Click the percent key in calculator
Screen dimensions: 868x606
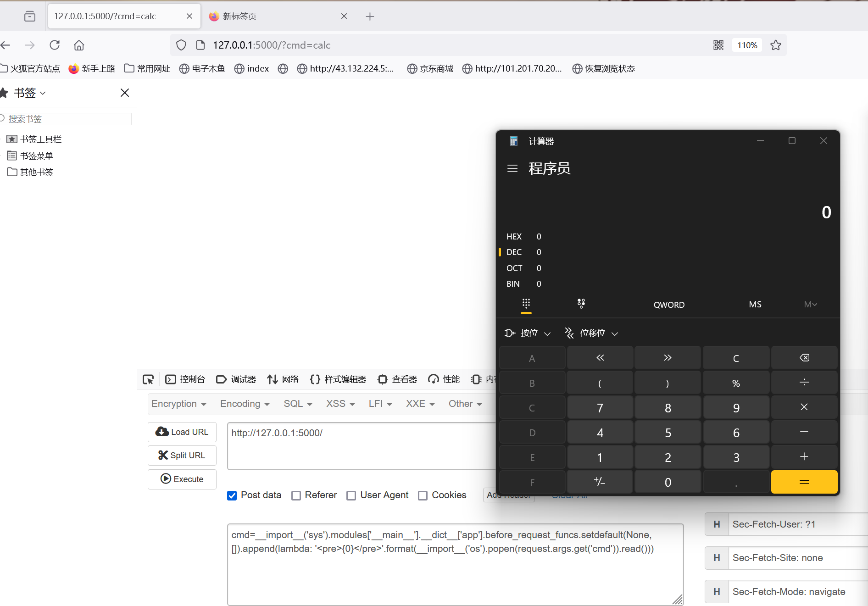click(736, 383)
